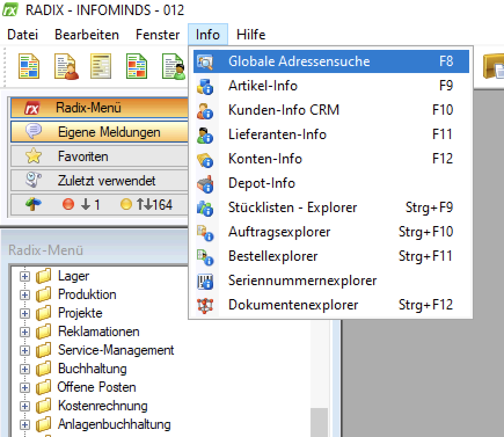Click the Eigene Meldungen button

[x=99, y=132]
